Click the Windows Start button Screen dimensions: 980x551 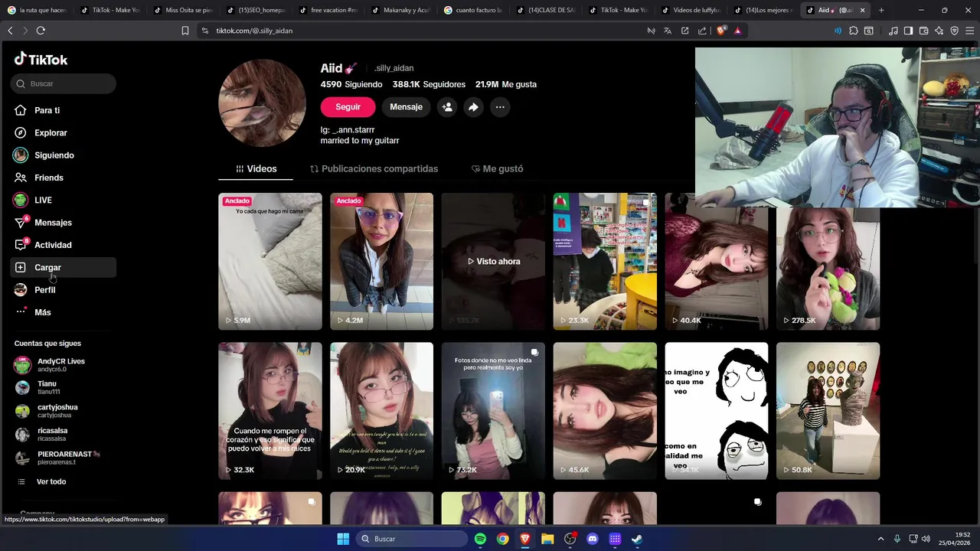click(343, 539)
